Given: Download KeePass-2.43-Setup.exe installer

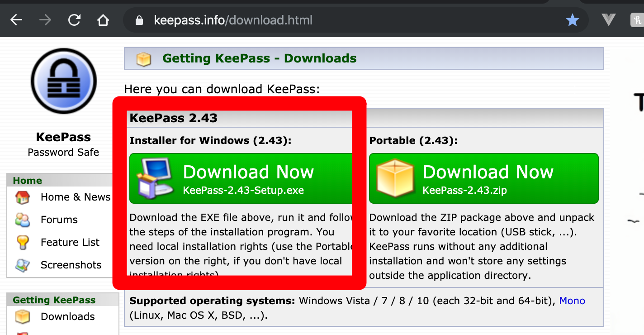Looking at the screenshot, I should tap(241, 178).
